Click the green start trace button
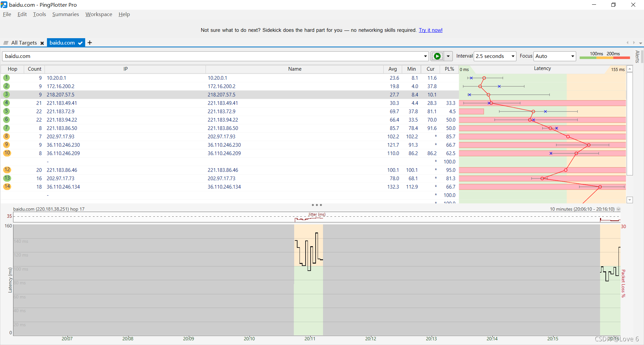 click(437, 56)
